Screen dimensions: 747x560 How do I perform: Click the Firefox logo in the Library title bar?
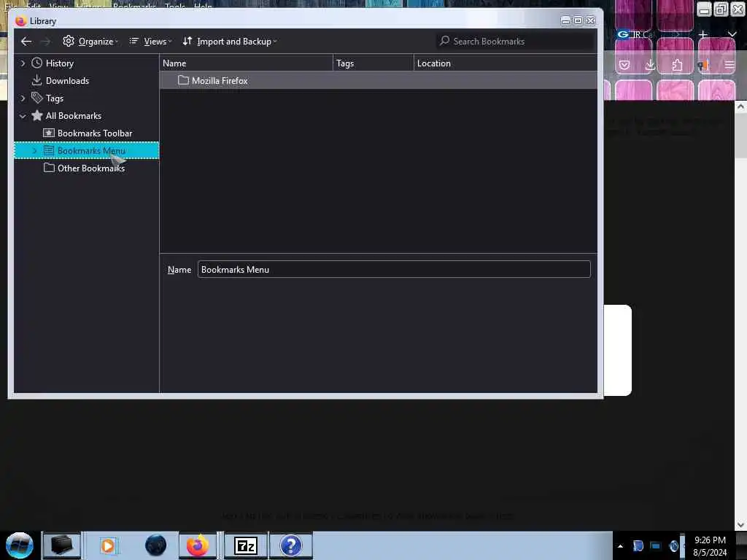(x=20, y=21)
